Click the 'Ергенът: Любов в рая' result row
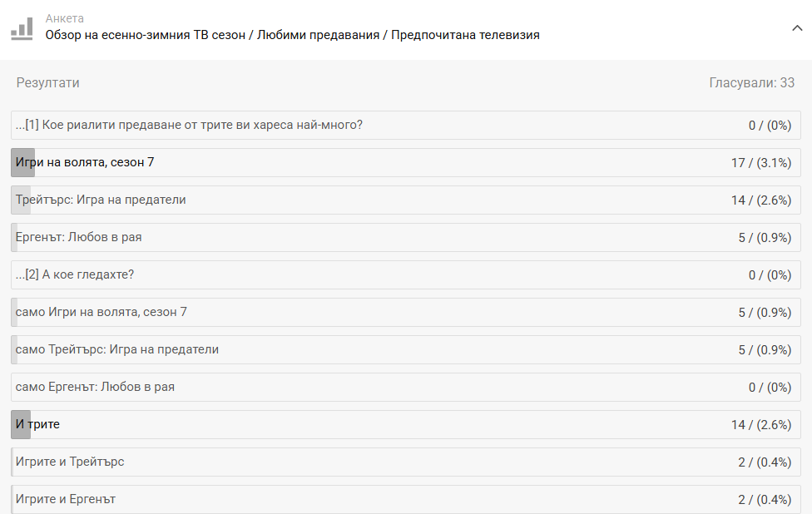Image resolution: width=812 pixels, height=514 pixels. point(79,237)
